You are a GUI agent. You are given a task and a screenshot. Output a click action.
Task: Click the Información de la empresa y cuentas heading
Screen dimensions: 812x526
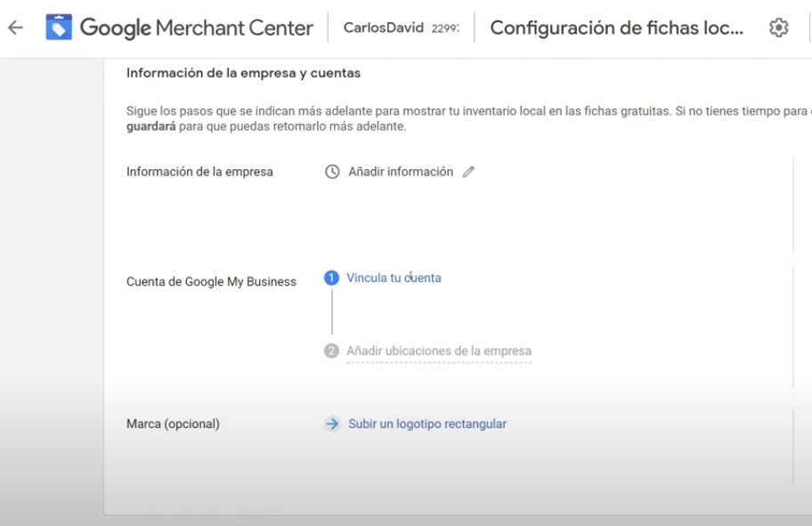pos(243,73)
